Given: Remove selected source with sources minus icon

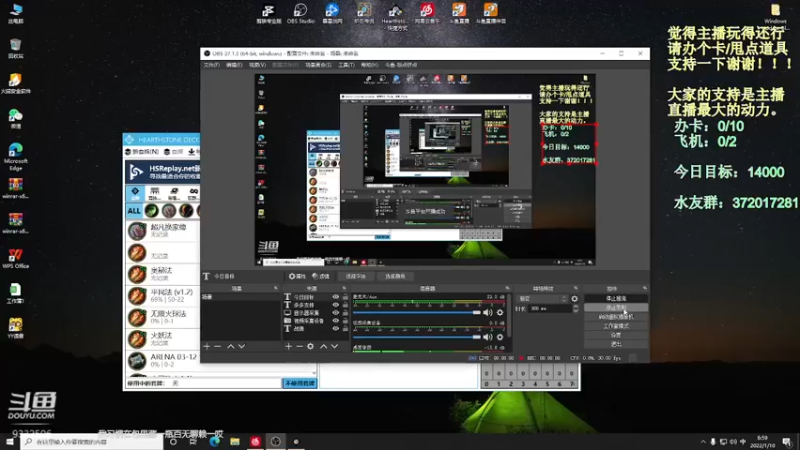Looking at the screenshot, I should click(x=299, y=346).
